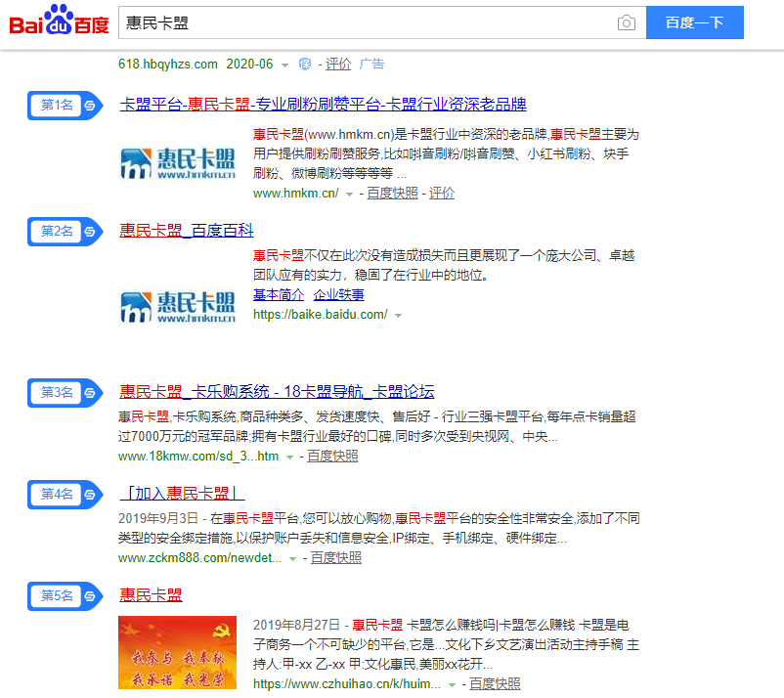784x698 pixels.
Task: Expand dropdown arrow next to baike.baidu.com
Action: [x=399, y=316]
